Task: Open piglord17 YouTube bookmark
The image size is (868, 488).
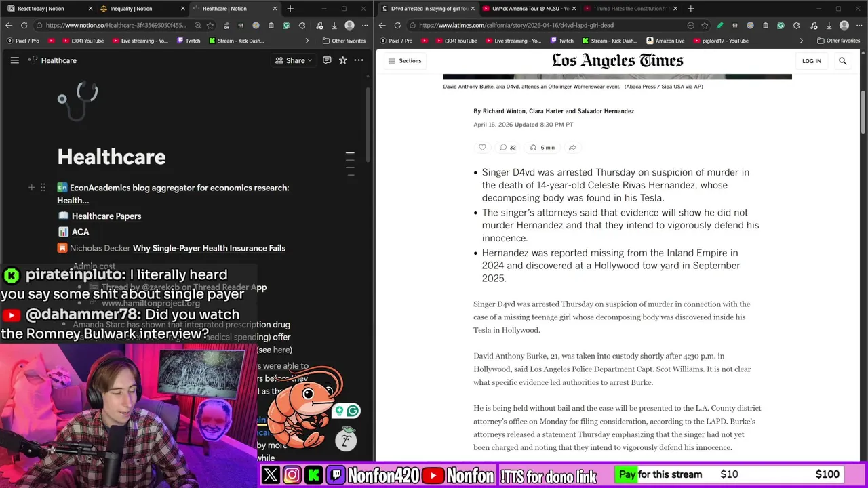Action: 719,41
